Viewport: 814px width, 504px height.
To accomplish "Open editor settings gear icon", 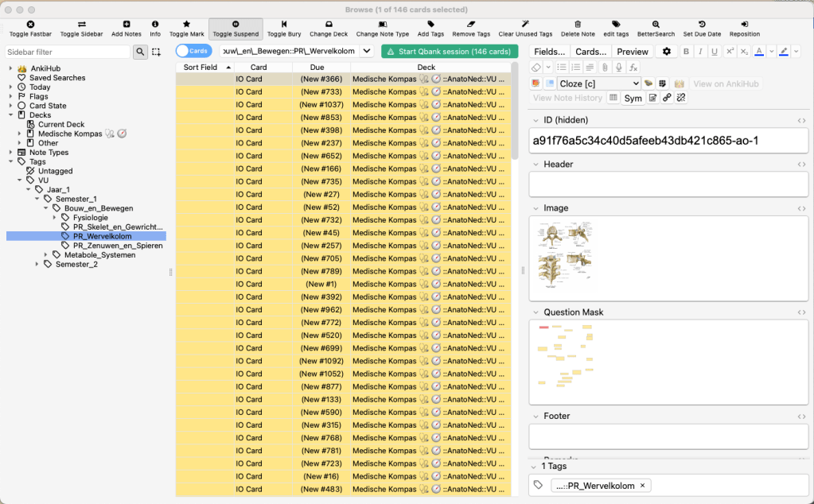I will pos(666,52).
